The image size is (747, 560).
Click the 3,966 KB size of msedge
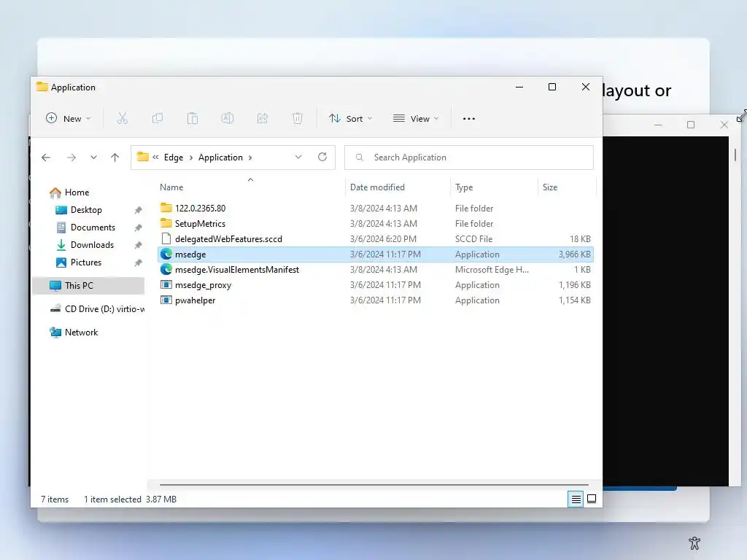[575, 254]
